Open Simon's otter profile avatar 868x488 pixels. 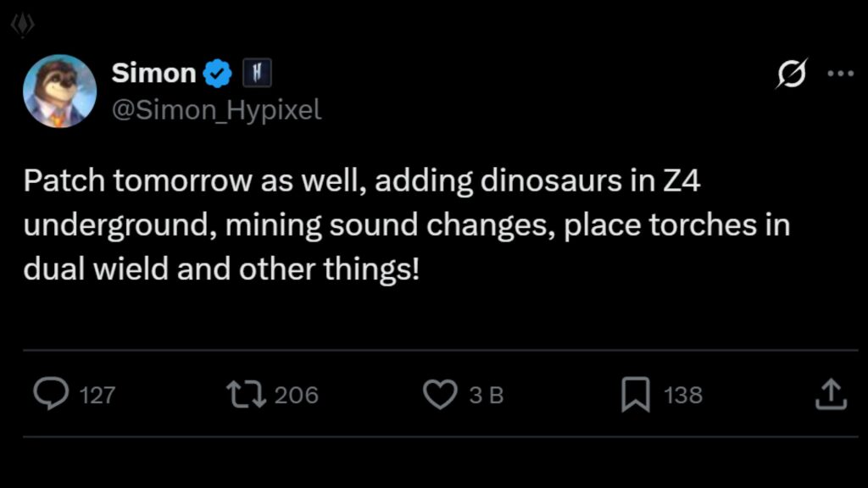(59, 91)
